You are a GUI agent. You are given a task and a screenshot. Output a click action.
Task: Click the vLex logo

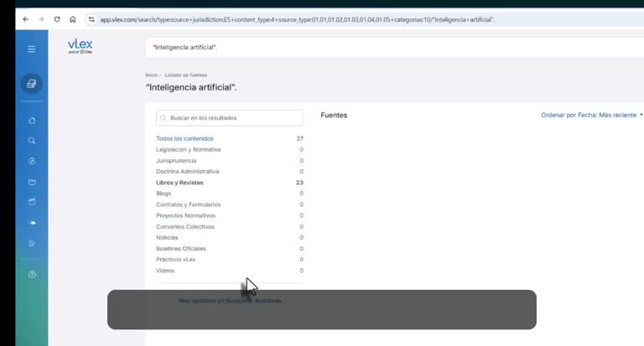80,46
